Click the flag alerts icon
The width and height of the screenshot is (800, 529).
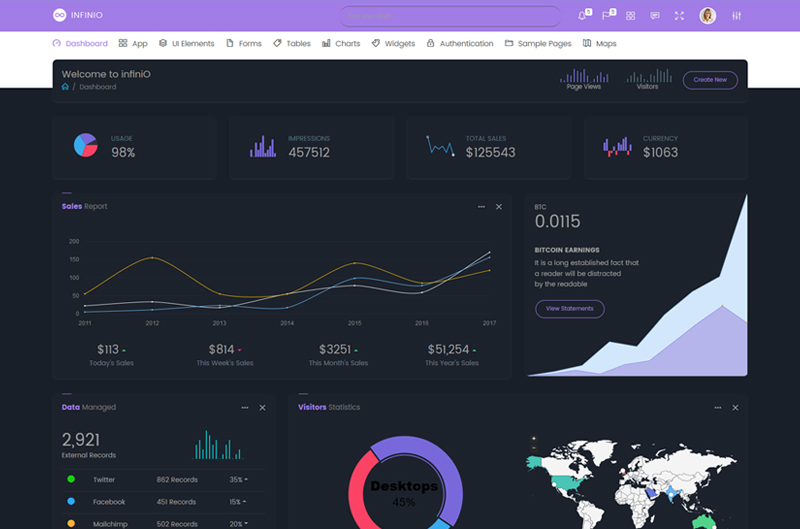607,16
